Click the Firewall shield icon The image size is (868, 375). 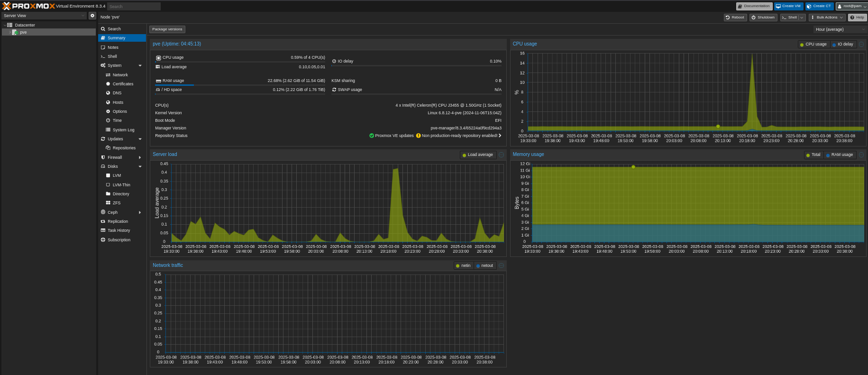click(103, 157)
